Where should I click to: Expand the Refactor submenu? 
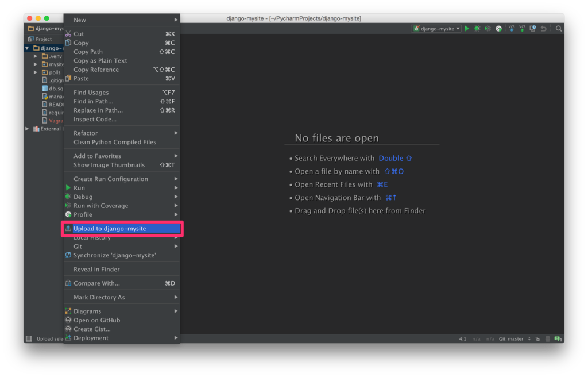122,133
